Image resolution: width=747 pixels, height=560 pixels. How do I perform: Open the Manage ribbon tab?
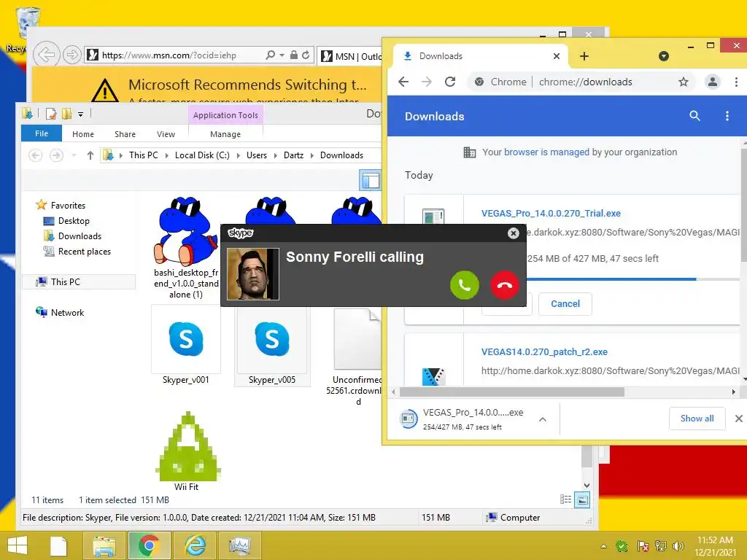click(225, 134)
